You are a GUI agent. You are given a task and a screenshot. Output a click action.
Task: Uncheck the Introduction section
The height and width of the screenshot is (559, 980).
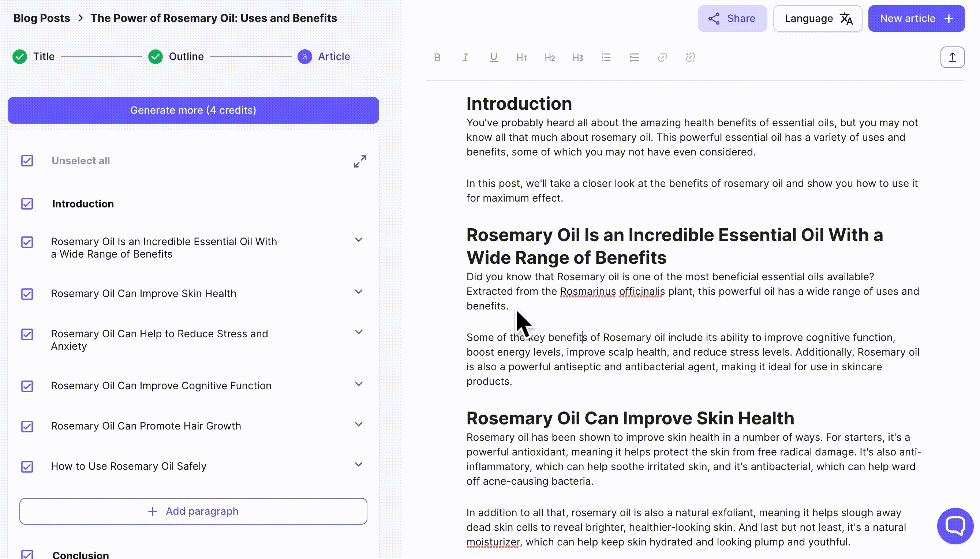(27, 203)
